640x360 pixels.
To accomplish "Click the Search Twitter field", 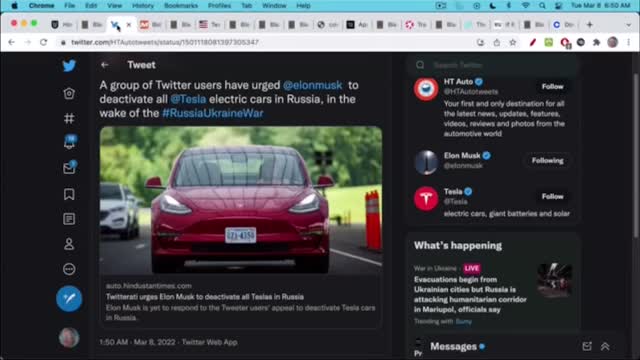I will (x=493, y=65).
